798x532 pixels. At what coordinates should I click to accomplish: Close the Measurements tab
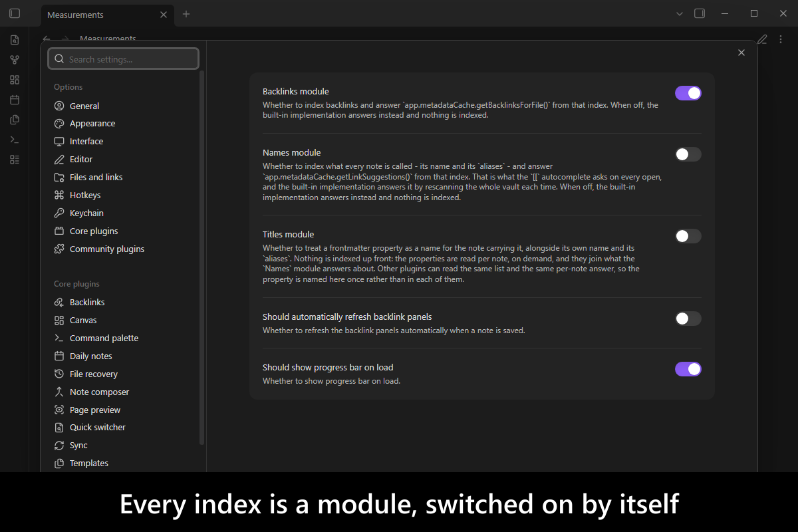tap(164, 15)
